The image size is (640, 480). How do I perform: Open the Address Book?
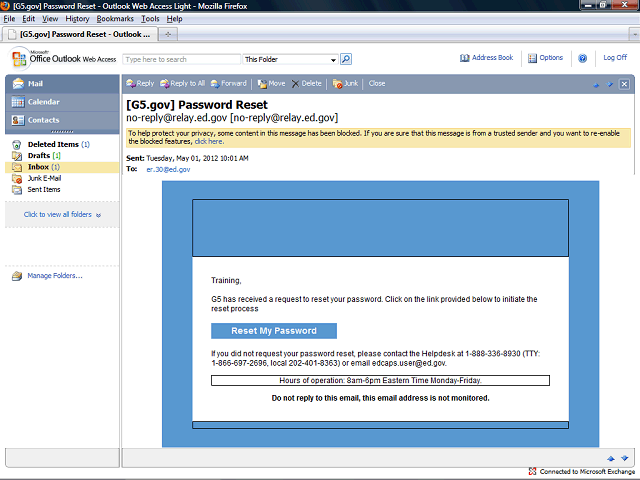(487, 58)
